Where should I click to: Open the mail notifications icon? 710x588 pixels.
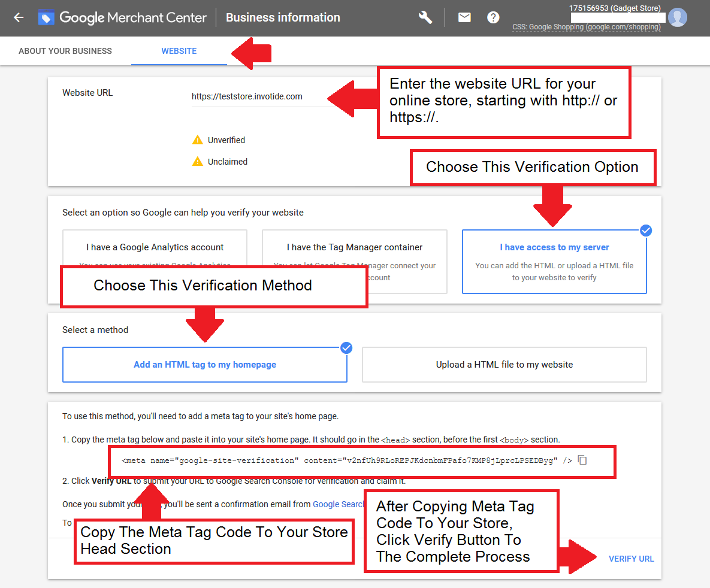464,17
